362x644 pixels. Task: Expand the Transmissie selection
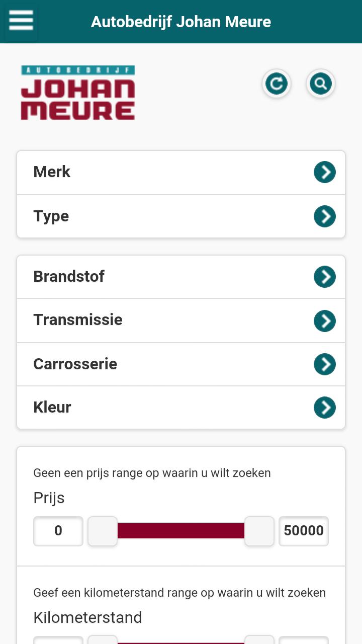click(x=324, y=320)
